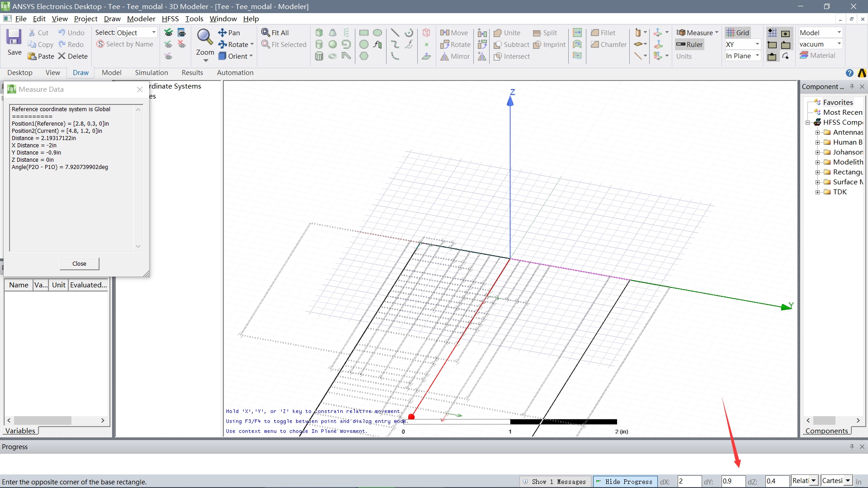The image size is (868, 488).
Task: Click the Save icon
Action: point(14,38)
